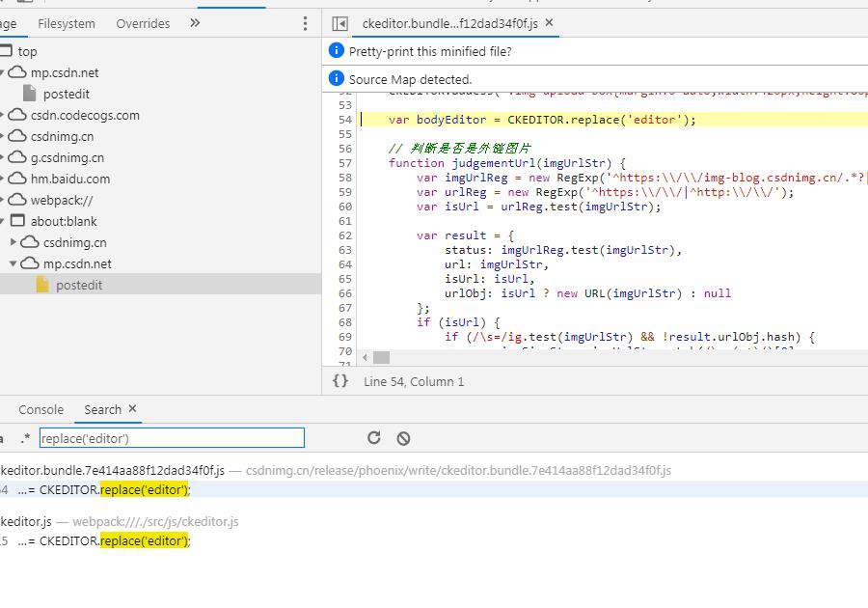This screenshot has width=868, height=608.
Task: Click the info icon beside Pretty-print message
Action: click(x=336, y=50)
